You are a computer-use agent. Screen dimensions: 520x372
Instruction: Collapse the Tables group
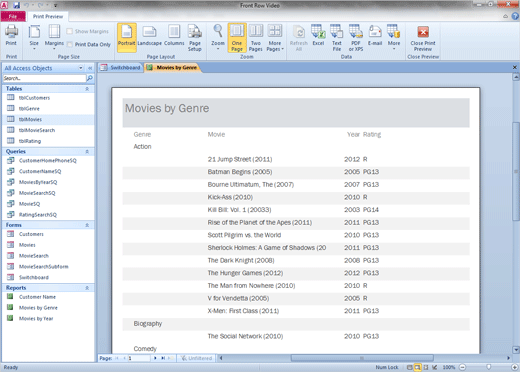(x=87, y=89)
